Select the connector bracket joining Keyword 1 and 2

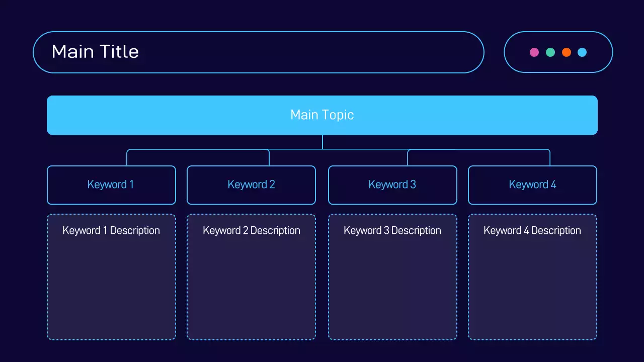[198, 149]
